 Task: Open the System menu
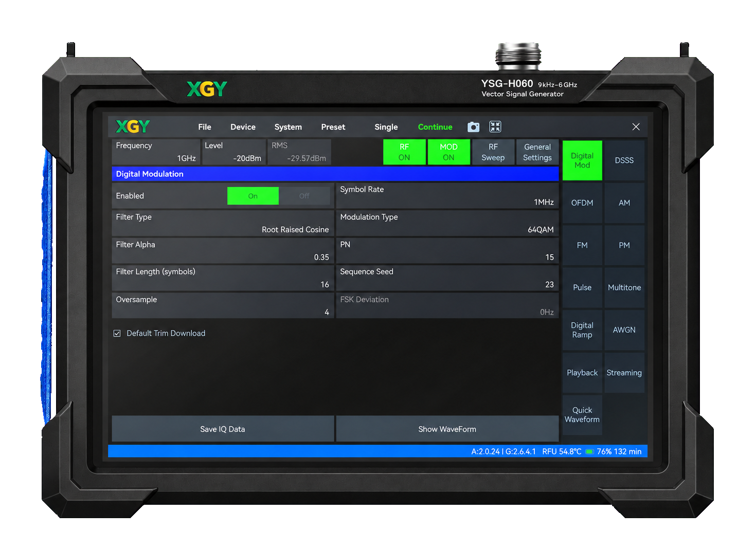(x=288, y=127)
